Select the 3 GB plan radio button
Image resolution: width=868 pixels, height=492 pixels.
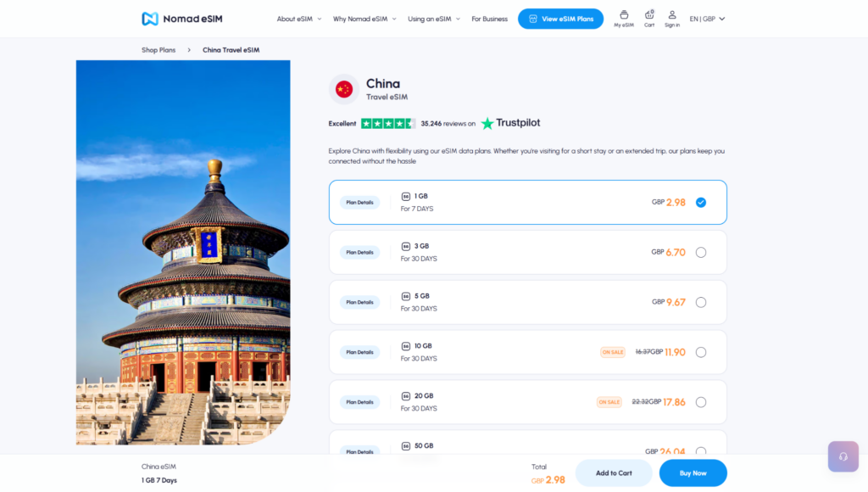pos(701,252)
